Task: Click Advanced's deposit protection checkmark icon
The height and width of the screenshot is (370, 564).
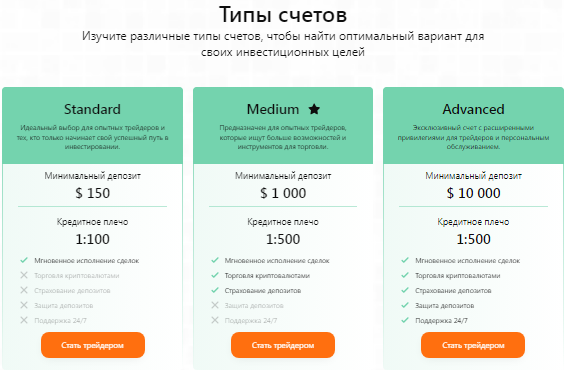Action: (405, 305)
